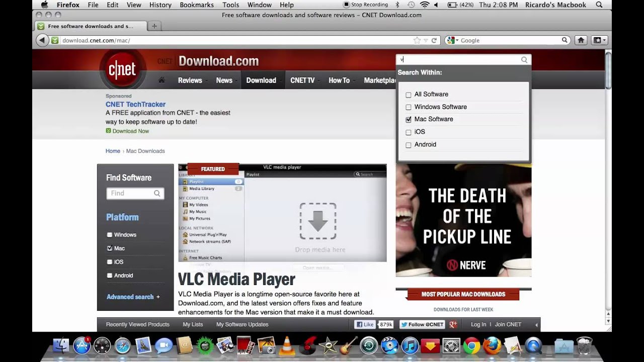The image size is (644, 362).
Task: Open VLC Media Player headline link
Action: [x=236, y=279]
